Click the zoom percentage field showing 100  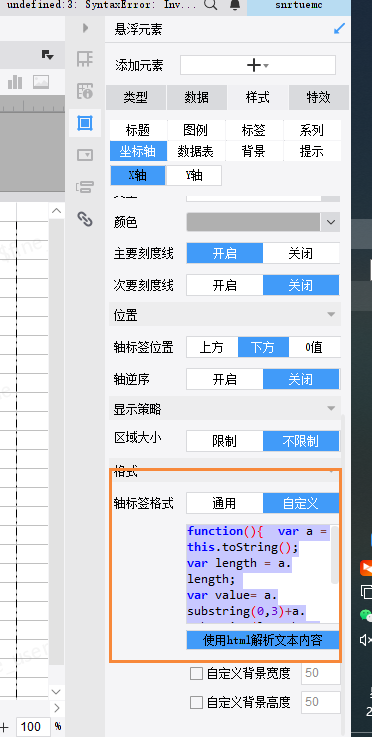pos(32,727)
